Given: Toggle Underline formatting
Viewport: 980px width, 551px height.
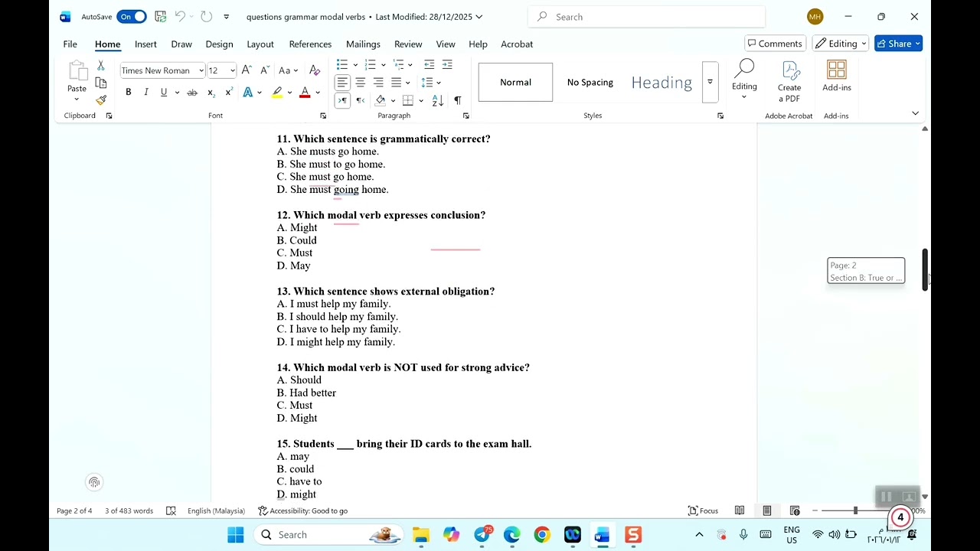Looking at the screenshot, I should click(x=163, y=93).
